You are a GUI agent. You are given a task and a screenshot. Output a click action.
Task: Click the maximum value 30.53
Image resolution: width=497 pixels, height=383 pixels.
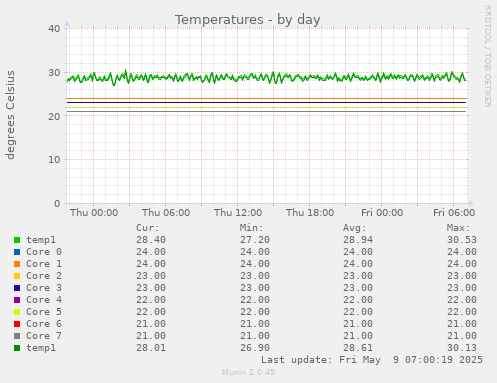pyautogui.click(x=462, y=240)
